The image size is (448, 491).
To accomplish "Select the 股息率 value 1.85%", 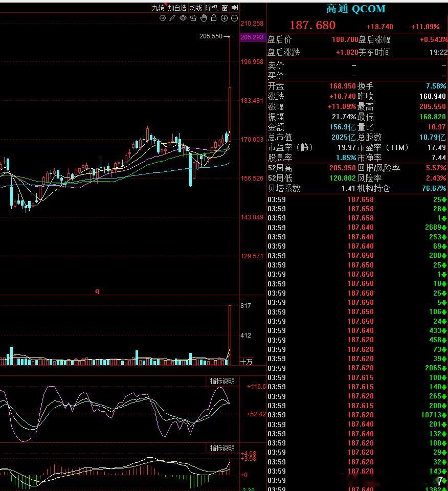I will 346,158.
